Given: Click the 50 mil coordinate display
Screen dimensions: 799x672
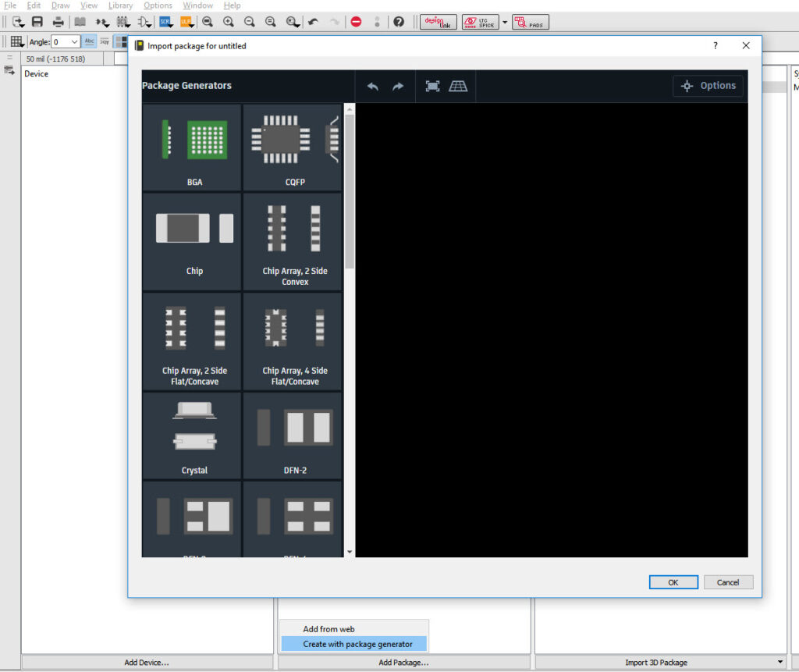Looking at the screenshot, I should click(55, 59).
